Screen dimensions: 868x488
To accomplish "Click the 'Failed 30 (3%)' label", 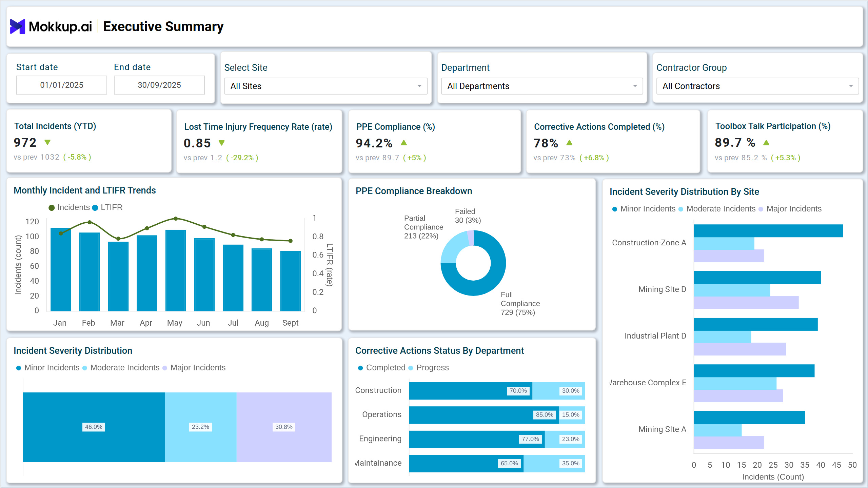I will (x=468, y=216).
